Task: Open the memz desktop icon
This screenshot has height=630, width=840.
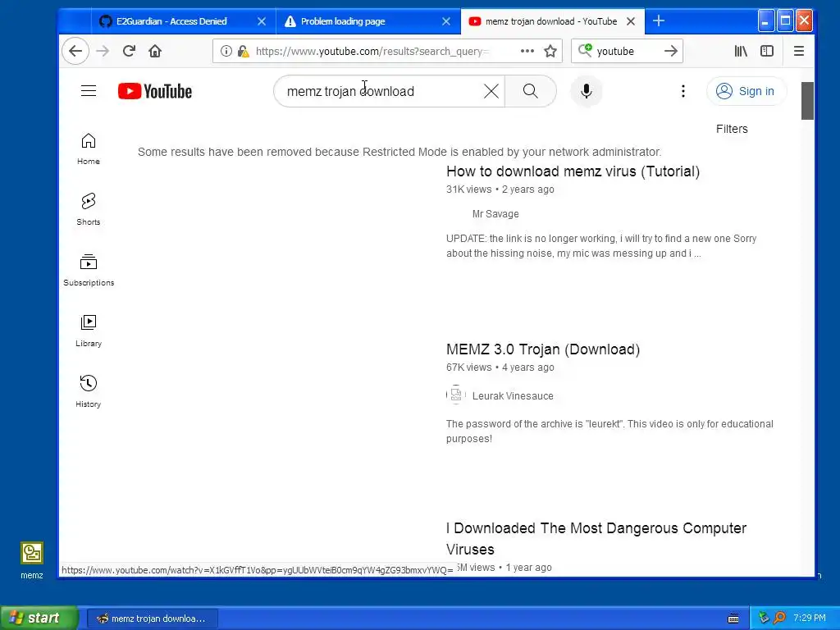Action: pos(32,559)
